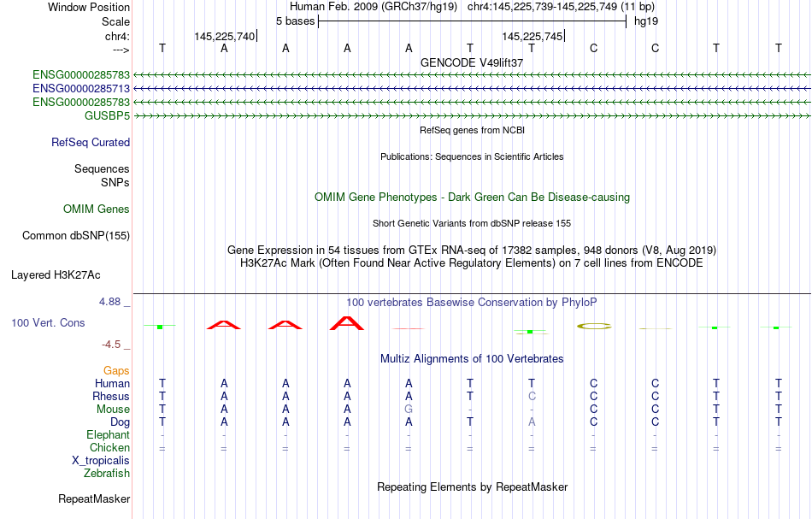Image resolution: width=812 pixels, height=519 pixels.
Task: Select the Human species label
Action: click(x=112, y=384)
